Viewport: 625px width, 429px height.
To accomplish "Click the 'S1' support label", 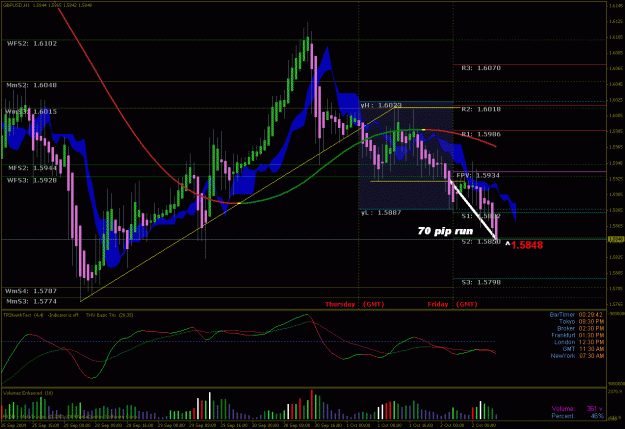I will [x=481, y=216].
